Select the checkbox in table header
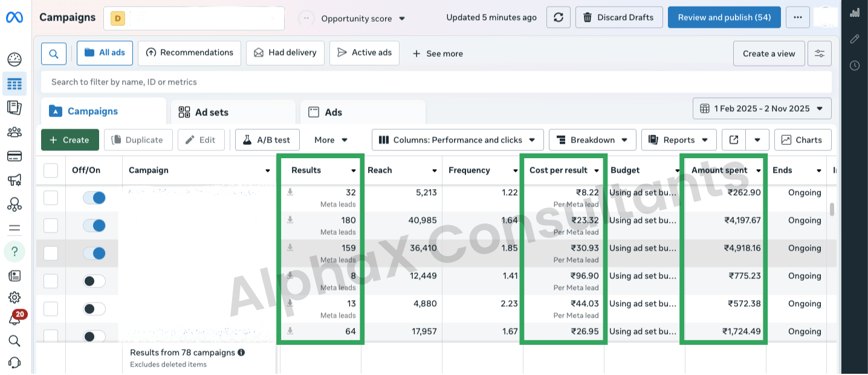The image size is (868, 375). [x=51, y=171]
